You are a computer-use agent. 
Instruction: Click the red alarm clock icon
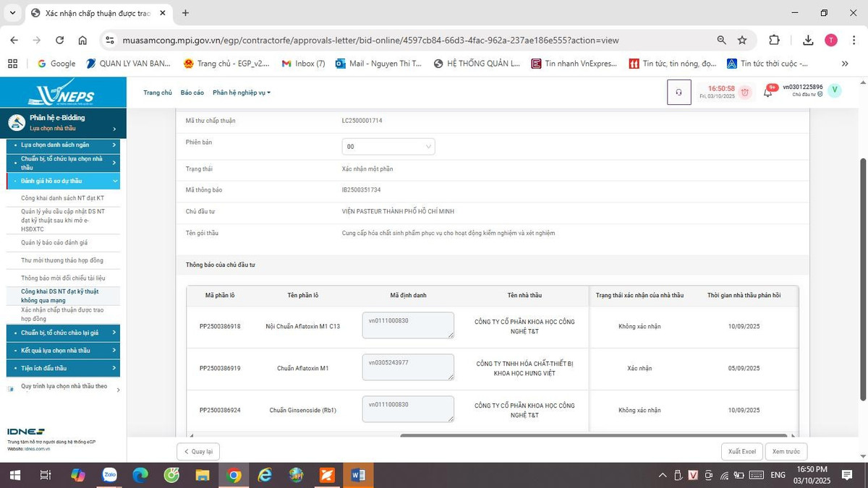click(745, 93)
